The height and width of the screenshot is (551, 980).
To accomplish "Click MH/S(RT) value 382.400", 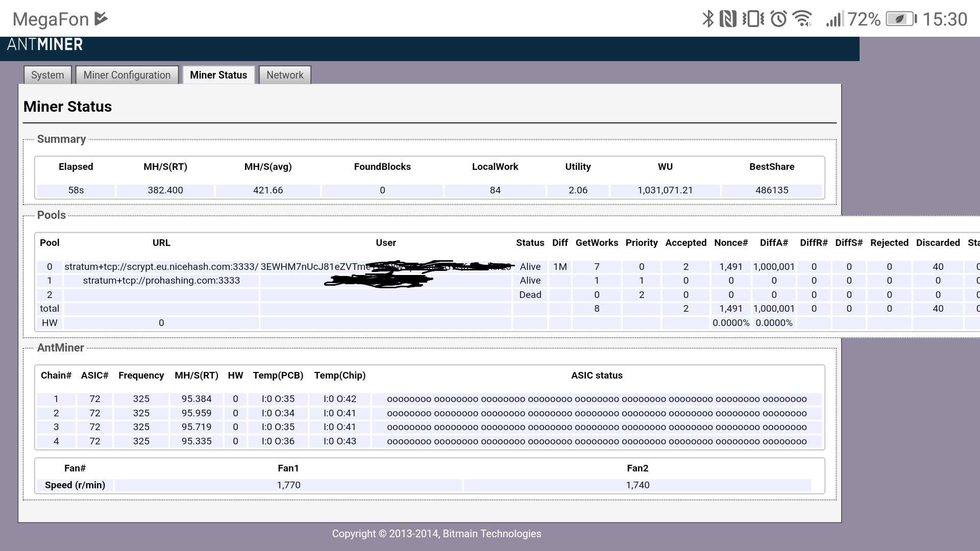I will (165, 190).
